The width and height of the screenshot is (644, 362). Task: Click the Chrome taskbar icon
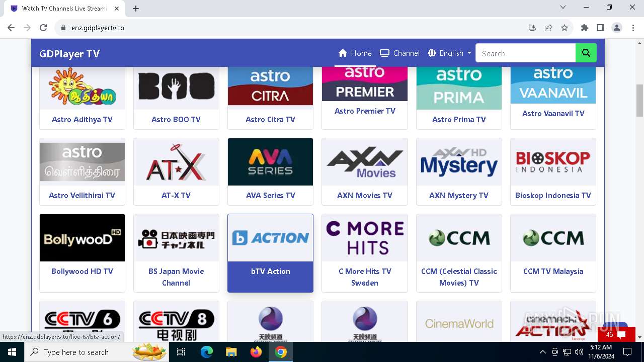pos(281,352)
